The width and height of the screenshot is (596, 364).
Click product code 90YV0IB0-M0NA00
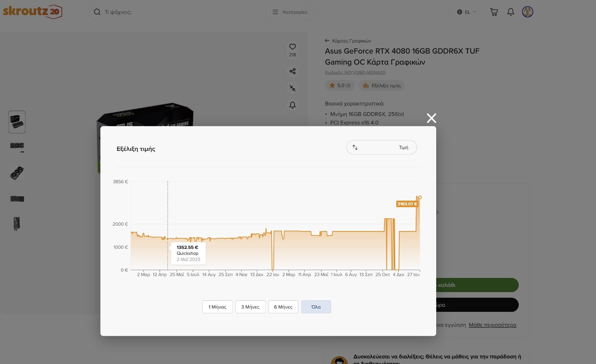355,72
